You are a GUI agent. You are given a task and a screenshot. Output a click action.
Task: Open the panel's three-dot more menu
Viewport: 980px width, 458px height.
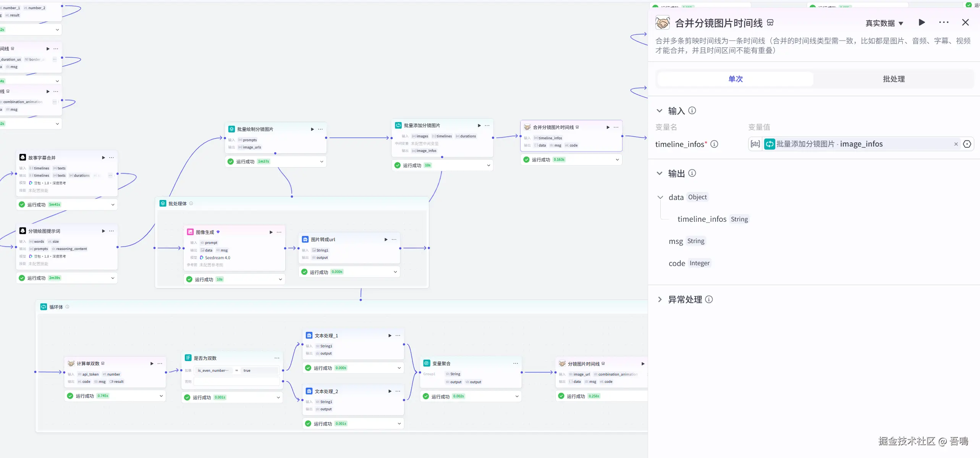944,23
